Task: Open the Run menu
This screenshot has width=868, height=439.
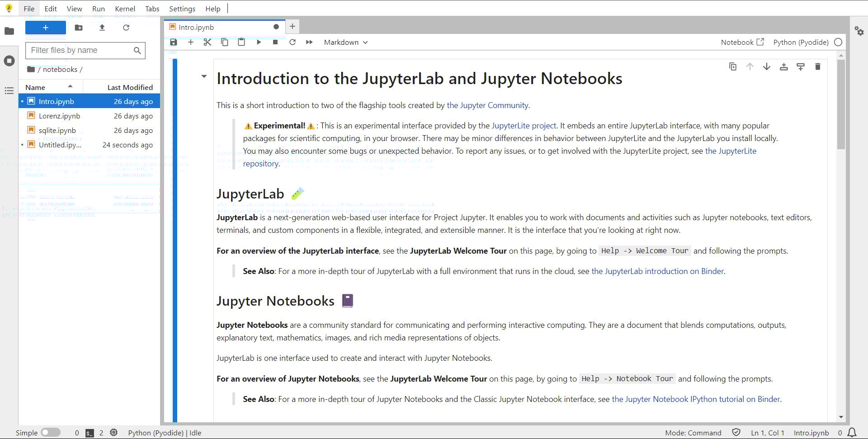Action: [x=99, y=9]
